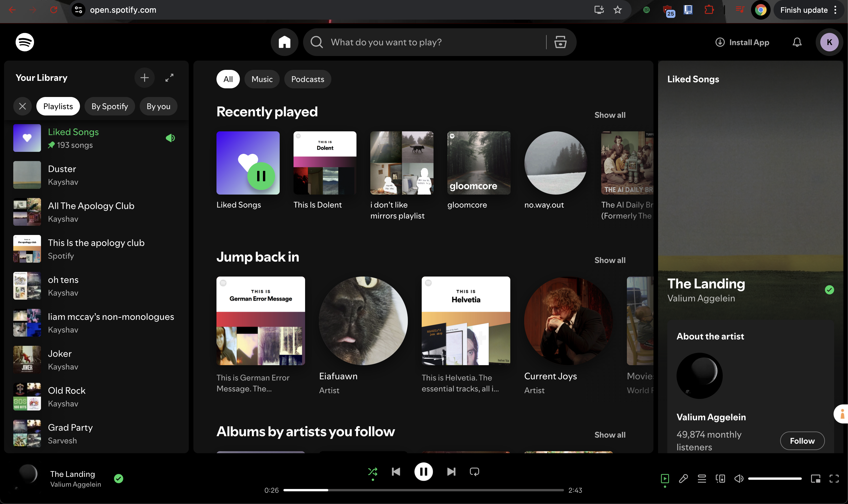Open the Create playlist plus menu
Image resolution: width=848 pixels, height=504 pixels.
click(x=145, y=78)
